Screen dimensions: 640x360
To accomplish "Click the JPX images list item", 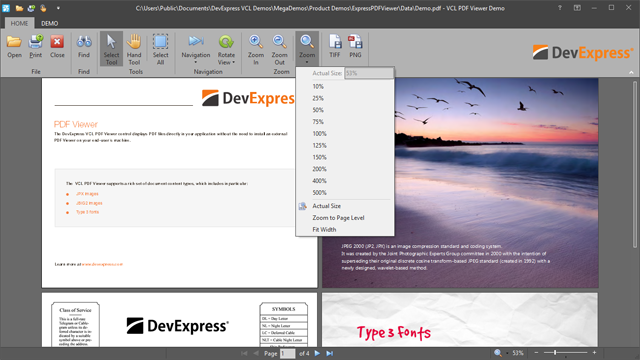I will point(87,194).
